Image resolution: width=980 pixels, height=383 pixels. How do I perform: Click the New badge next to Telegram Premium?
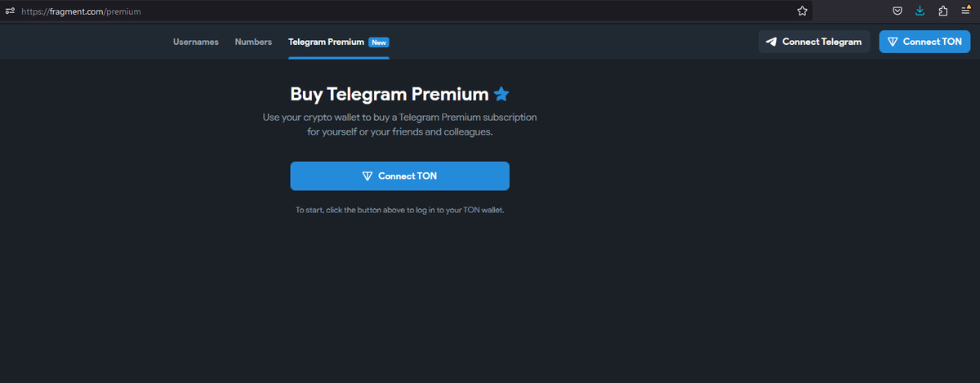tap(379, 42)
